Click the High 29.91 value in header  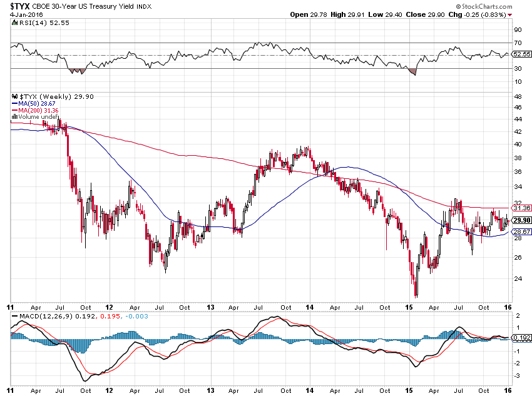coord(347,14)
